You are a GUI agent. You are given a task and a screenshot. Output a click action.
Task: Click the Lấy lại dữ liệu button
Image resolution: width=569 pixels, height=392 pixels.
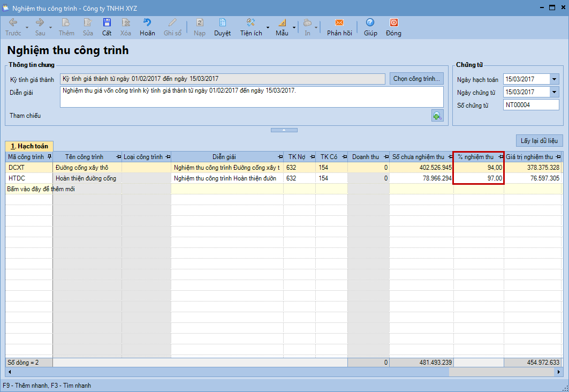539,141
